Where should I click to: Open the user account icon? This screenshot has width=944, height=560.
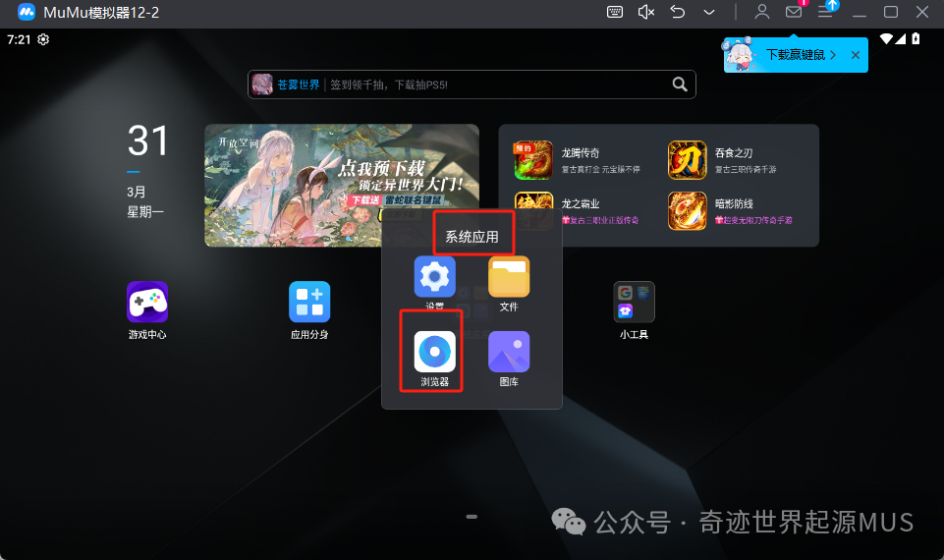(762, 12)
